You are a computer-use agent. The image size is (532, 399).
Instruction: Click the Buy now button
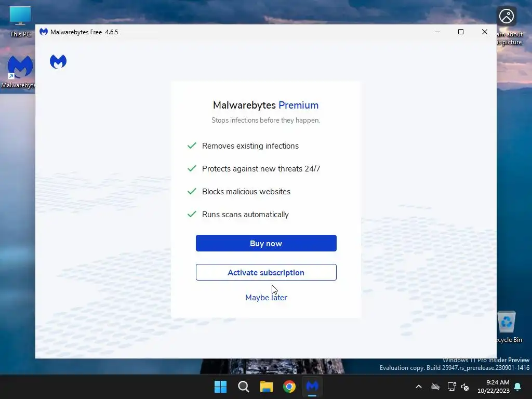click(x=266, y=243)
